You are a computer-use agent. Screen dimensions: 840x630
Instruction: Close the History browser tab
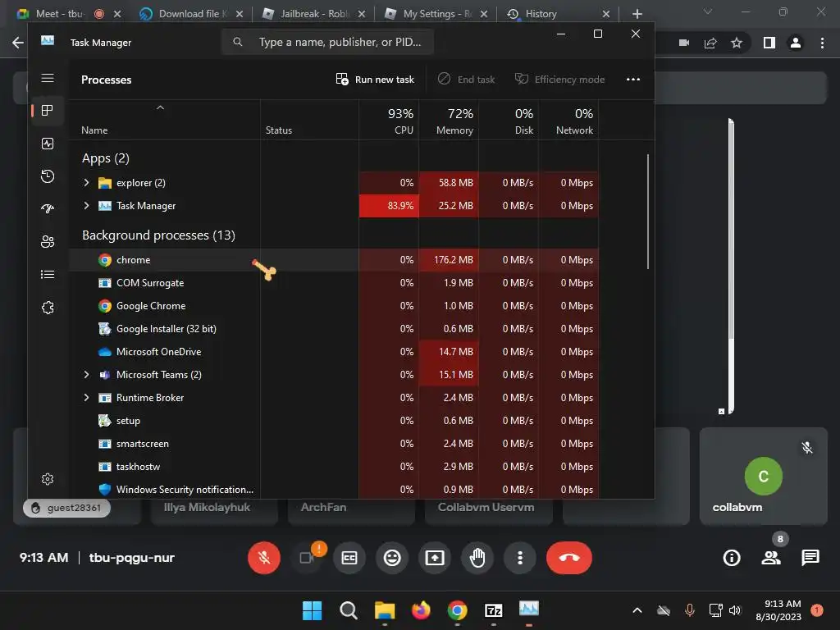click(x=606, y=14)
